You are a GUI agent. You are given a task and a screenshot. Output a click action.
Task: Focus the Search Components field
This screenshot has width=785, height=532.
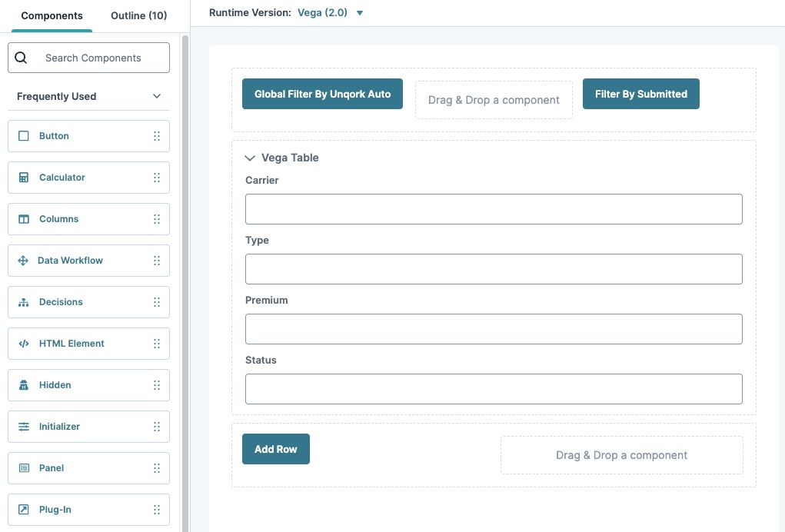[x=88, y=58]
